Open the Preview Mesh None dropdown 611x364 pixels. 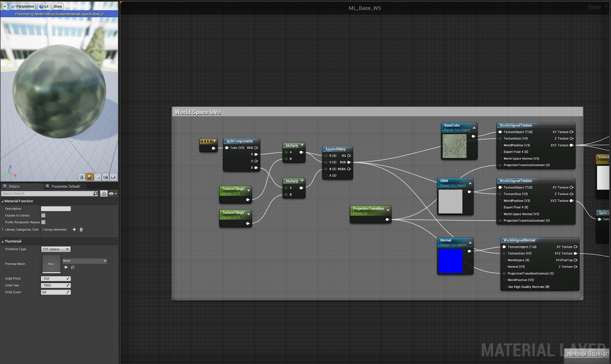[x=85, y=261]
